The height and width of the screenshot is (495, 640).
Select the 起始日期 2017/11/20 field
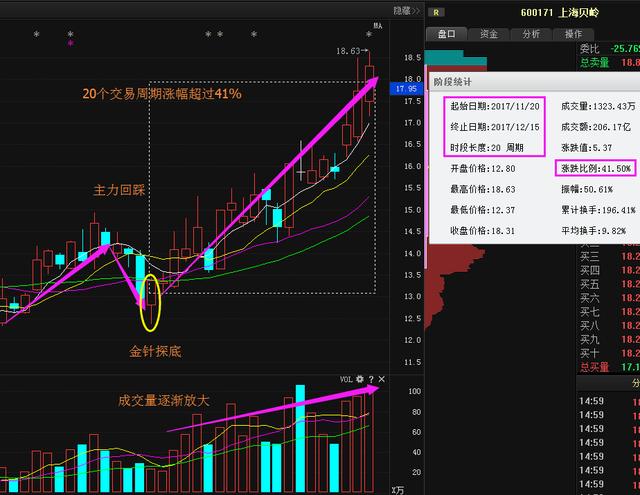pyautogui.click(x=495, y=104)
